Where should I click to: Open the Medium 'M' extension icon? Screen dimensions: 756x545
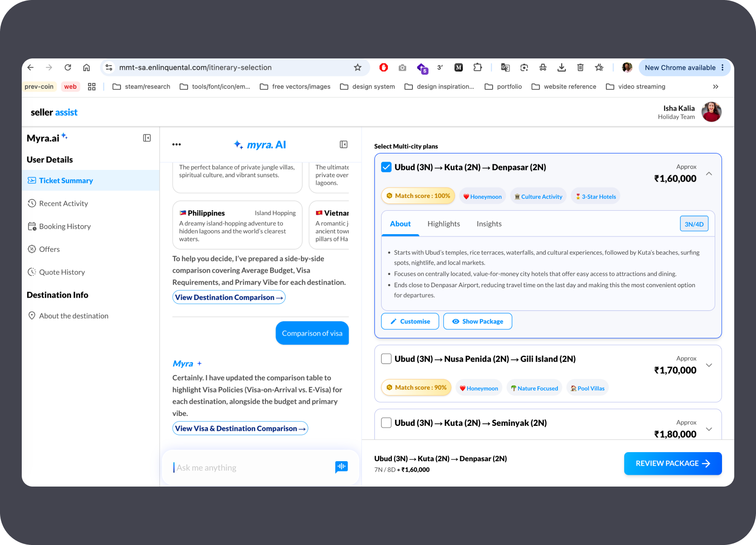[x=459, y=68]
